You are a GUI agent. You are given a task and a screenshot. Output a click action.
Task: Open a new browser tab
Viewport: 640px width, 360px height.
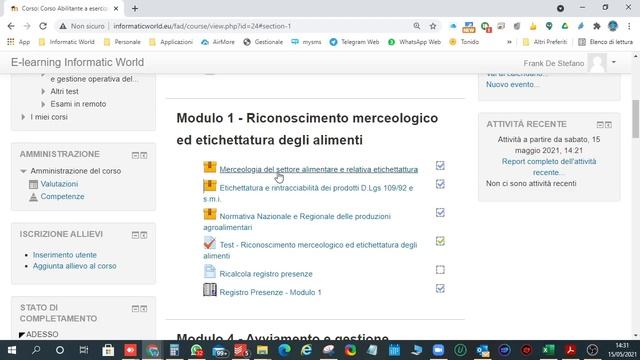pos(135,8)
